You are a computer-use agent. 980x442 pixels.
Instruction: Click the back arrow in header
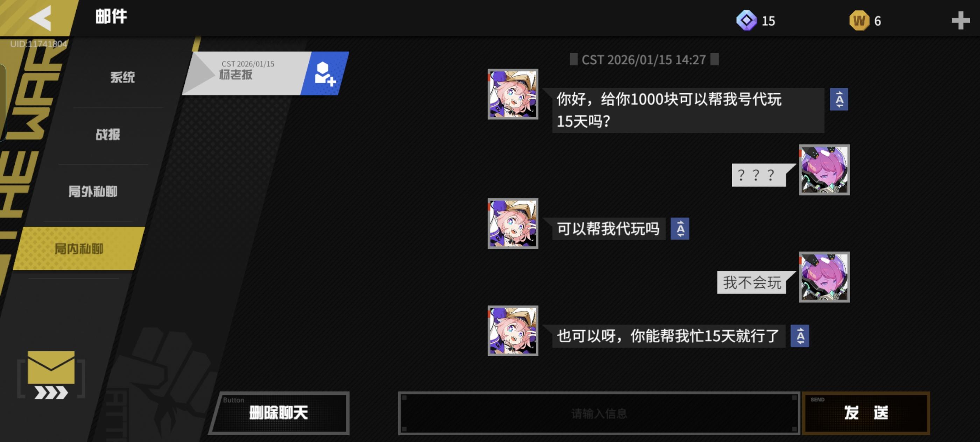(40, 17)
